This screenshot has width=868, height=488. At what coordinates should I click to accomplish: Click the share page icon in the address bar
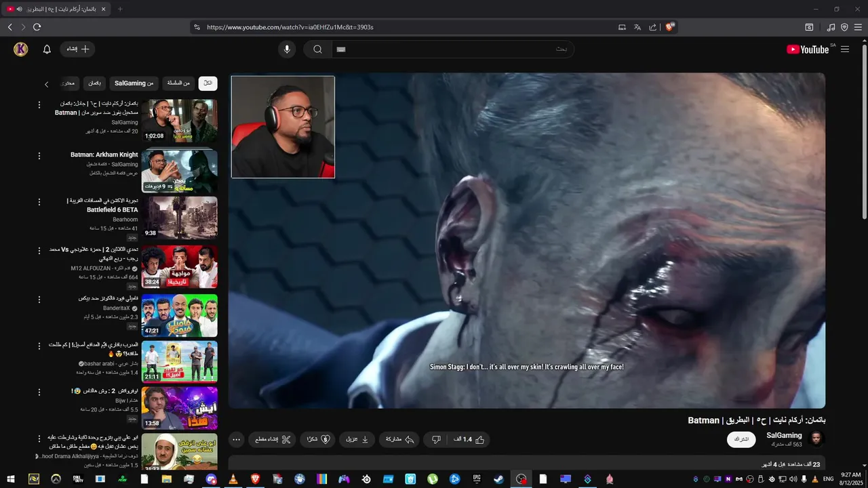click(653, 27)
